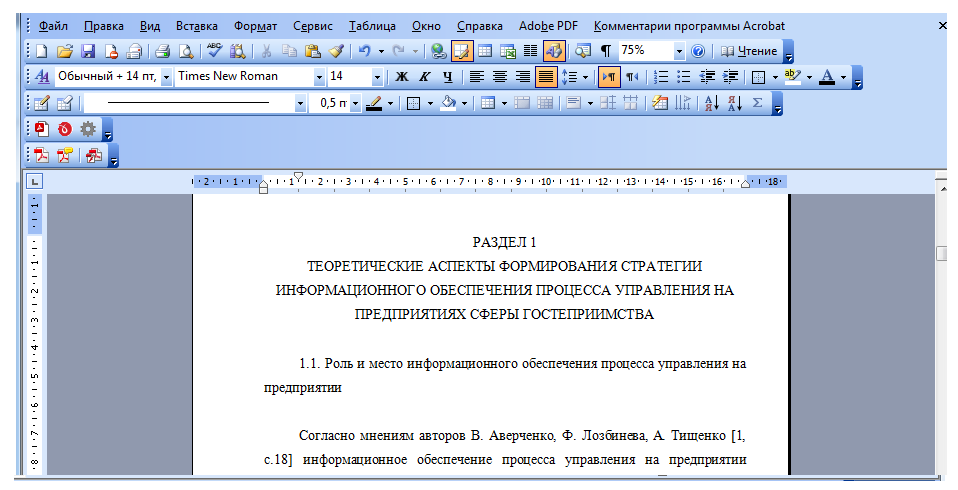Toggle Italic (К) formatting
The height and width of the screenshot is (490, 958).
[425, 77]
